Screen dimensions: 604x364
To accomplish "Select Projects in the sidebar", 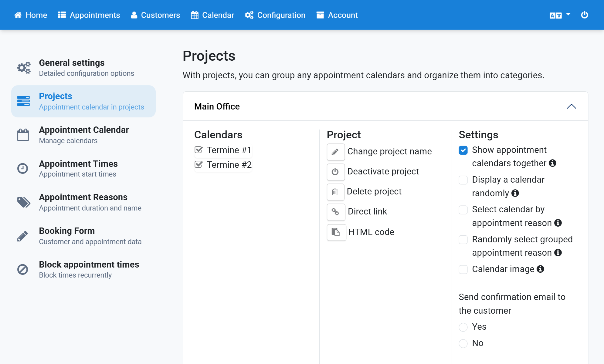I will point(83,101).
